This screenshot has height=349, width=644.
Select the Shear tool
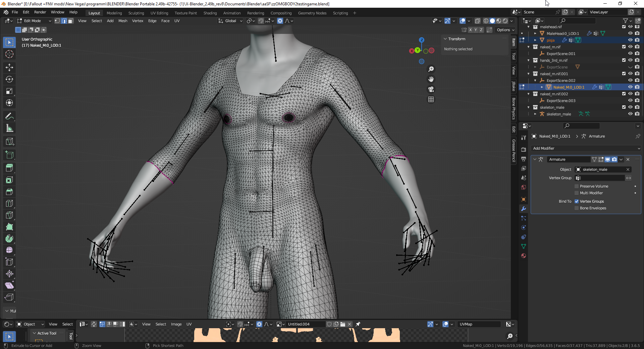(x=9, y=286)
